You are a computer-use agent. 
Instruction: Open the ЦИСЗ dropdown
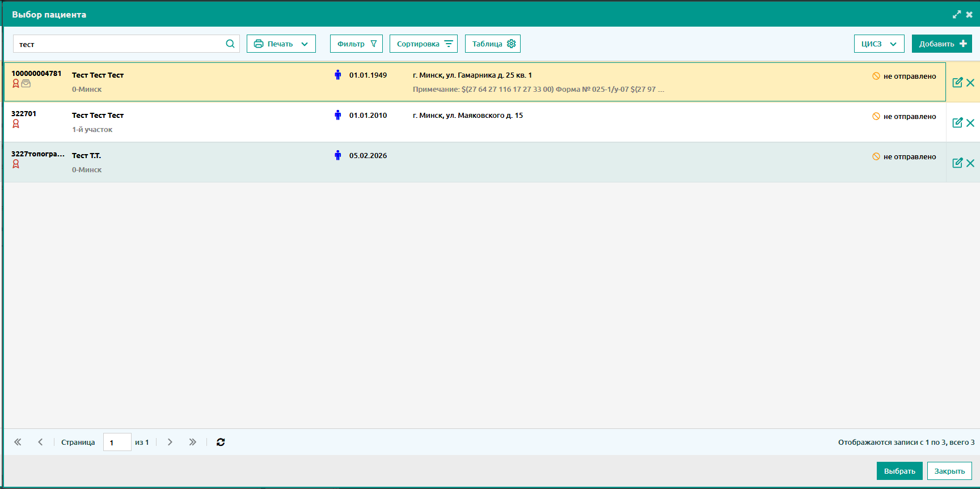click(878, 44)
